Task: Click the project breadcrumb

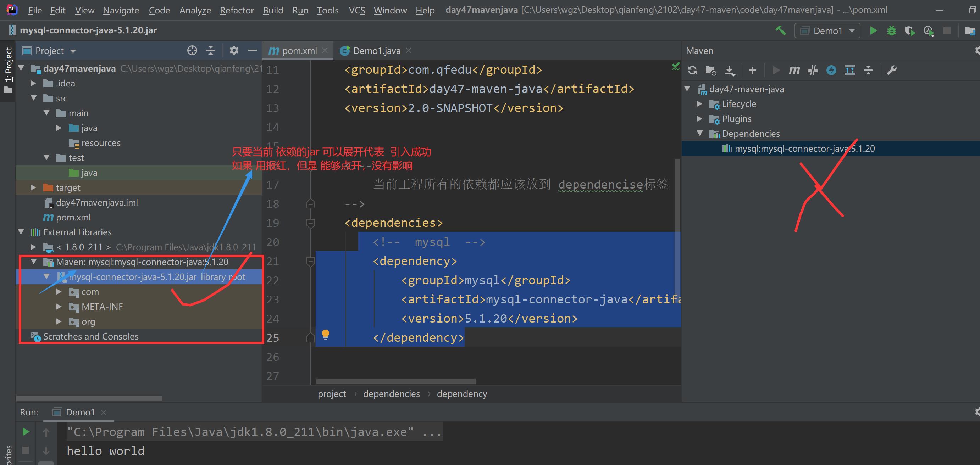Action: [x=332, y=394]
